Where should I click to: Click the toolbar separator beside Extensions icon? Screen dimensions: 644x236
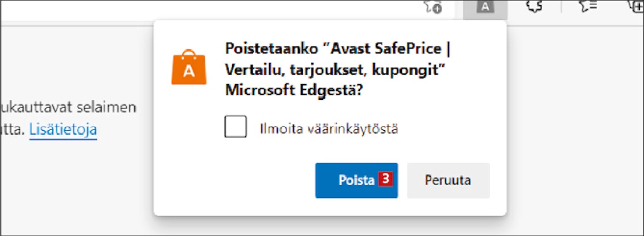(561, 6)
